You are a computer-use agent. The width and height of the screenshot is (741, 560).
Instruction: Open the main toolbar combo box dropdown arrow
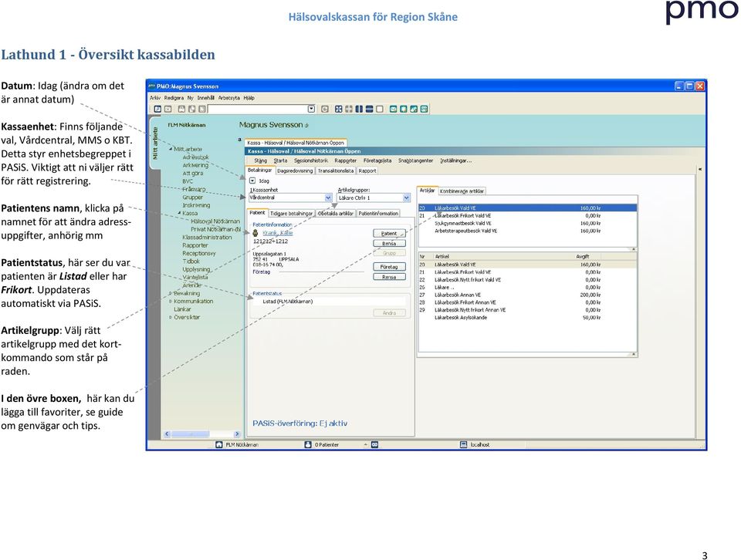click(x=311, y=109)
